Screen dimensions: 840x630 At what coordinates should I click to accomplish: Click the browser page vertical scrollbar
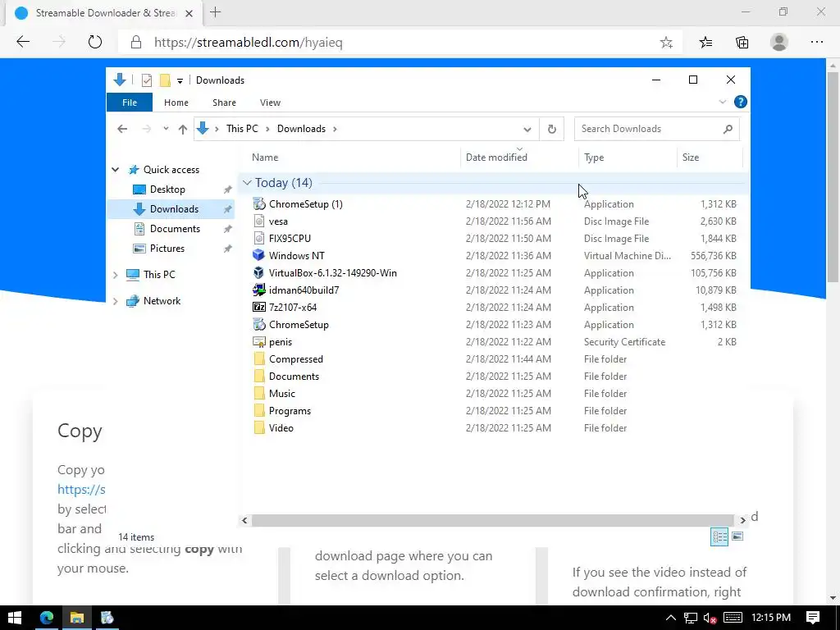point(833,177)
